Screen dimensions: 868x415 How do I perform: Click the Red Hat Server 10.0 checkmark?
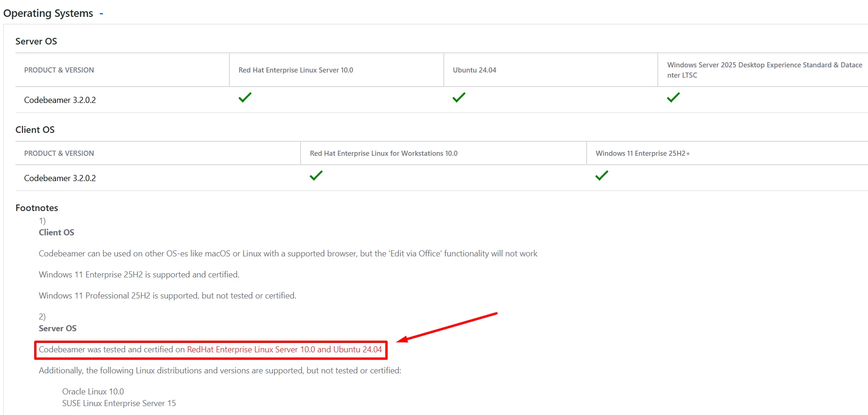[245, 97]
